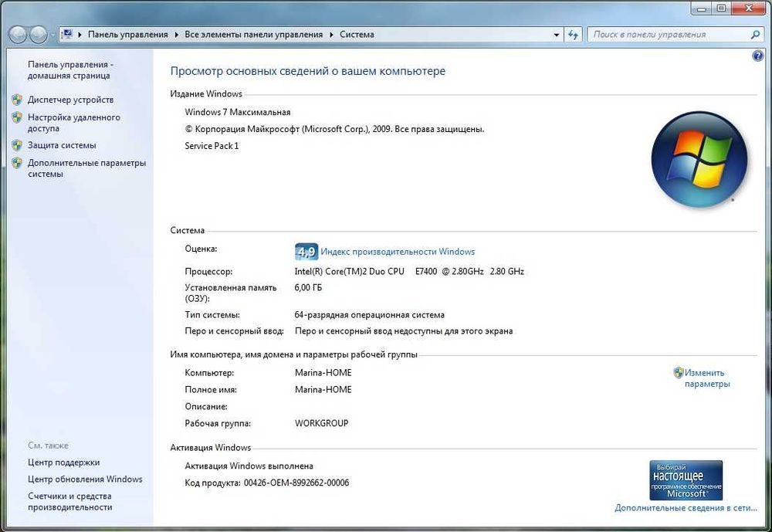The image size is (772, 532).
Task: Minimize the System window
Action: point(702,8)
